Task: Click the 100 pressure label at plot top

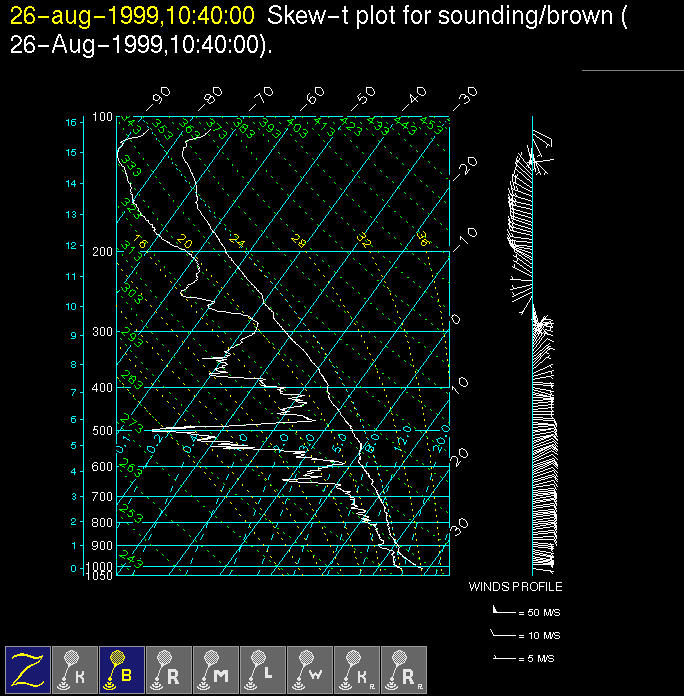Action: 103,118
